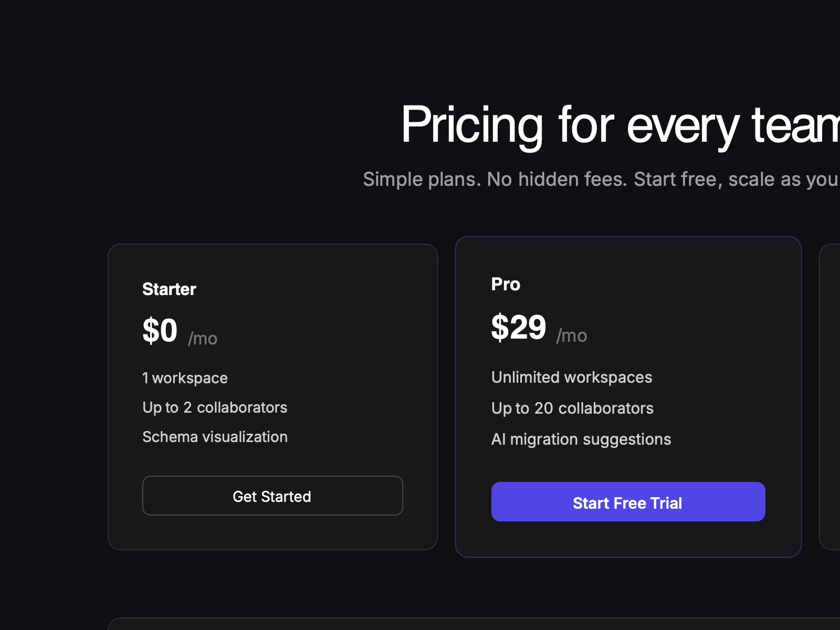Click 'Up to 20 collaborators' under Pro
This screenshot has width=840, height=630.
click(572, 408)
